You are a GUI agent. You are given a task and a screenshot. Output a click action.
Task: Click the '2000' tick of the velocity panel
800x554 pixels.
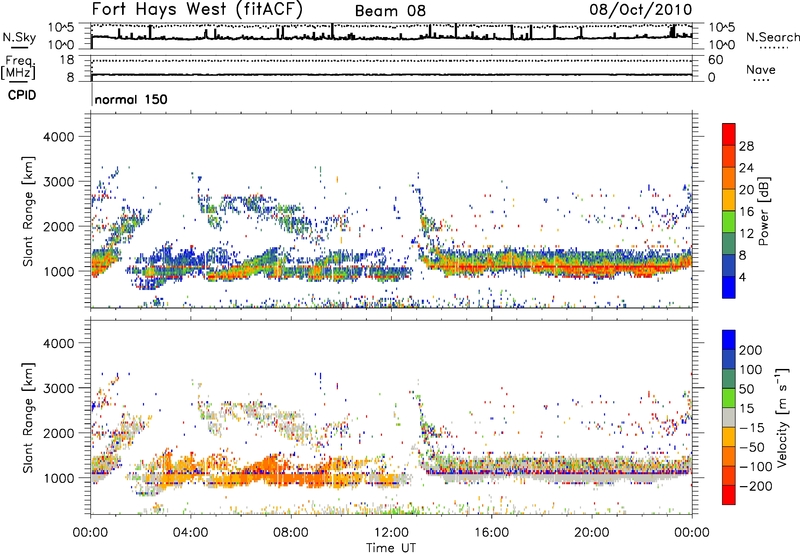59,433
